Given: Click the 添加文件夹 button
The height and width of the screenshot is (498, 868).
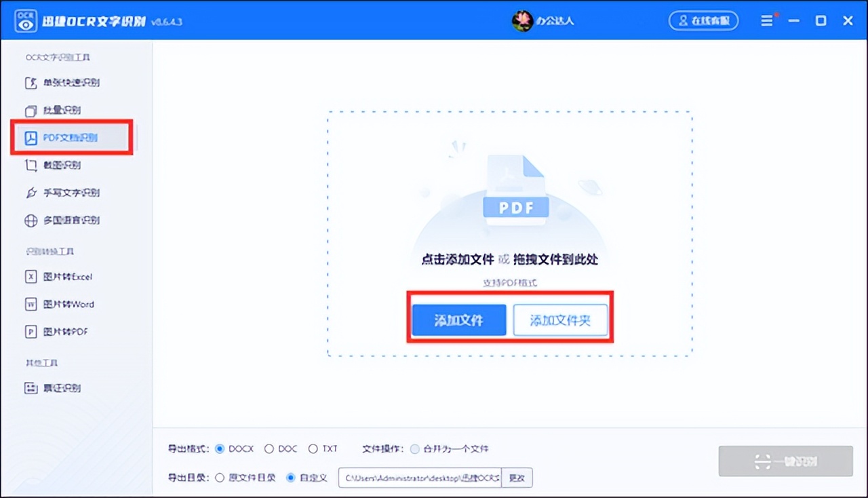Looking at the screenshot, I should point(560,320).
